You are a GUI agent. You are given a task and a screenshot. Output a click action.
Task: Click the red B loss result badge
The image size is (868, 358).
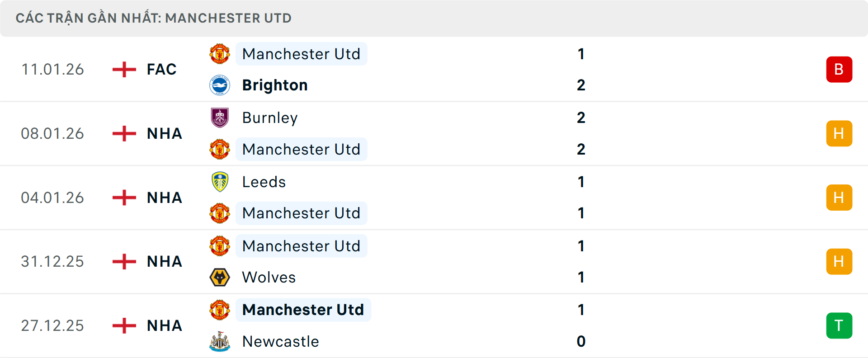click(x=839, y=70)
